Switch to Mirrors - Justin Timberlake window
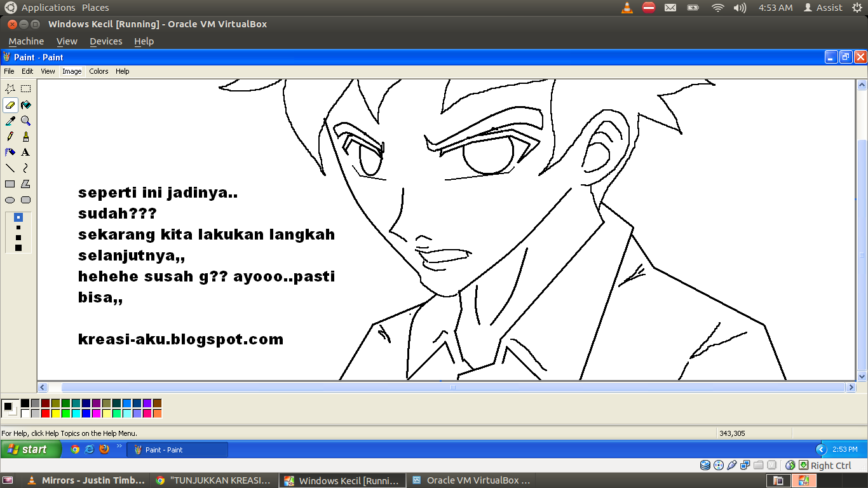868x488 pixels. pyautogui.click(x=86, y=480)
